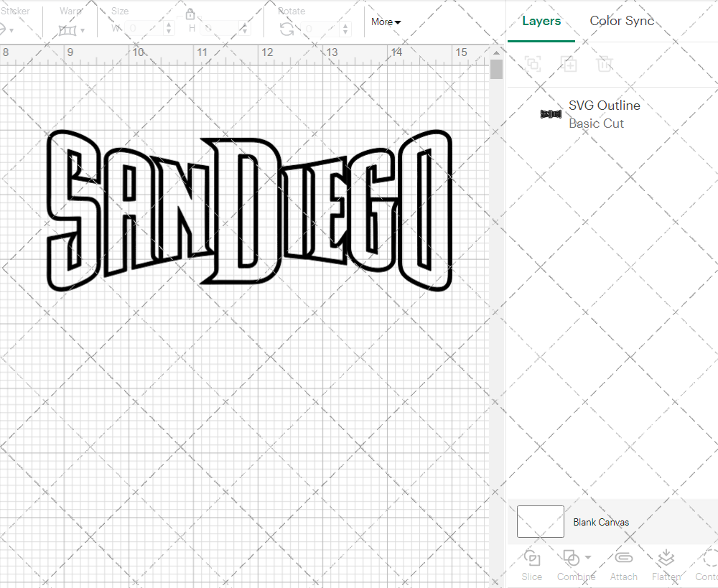718x588 pixels.
Task: Click the Blank Canvas label
Action: pyautogui.click(x=601, y=522)
